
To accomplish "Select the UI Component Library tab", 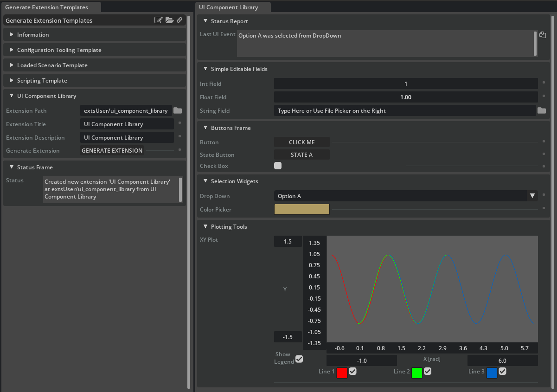I will (x=228, y=7).
